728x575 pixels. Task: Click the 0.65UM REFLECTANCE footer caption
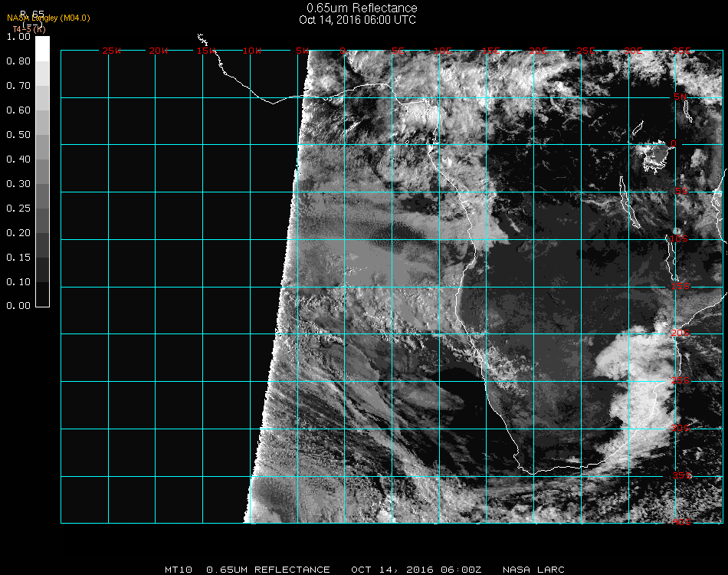click(x=268, y=570)
